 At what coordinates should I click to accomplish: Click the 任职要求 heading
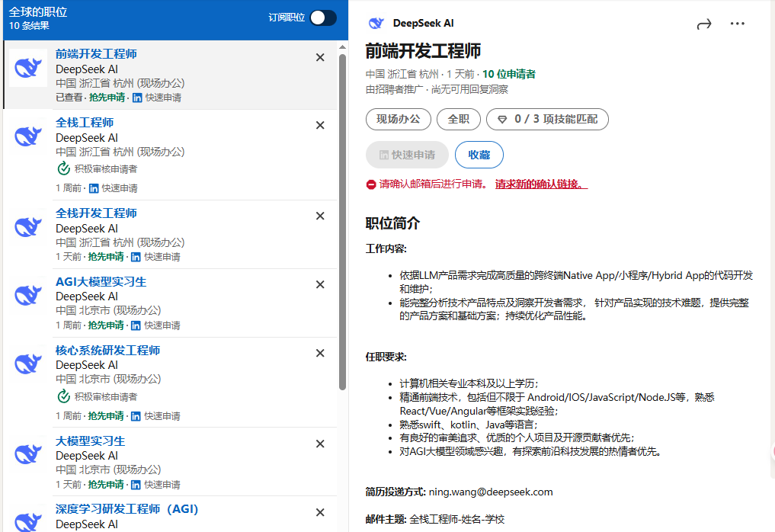(386, 357)
